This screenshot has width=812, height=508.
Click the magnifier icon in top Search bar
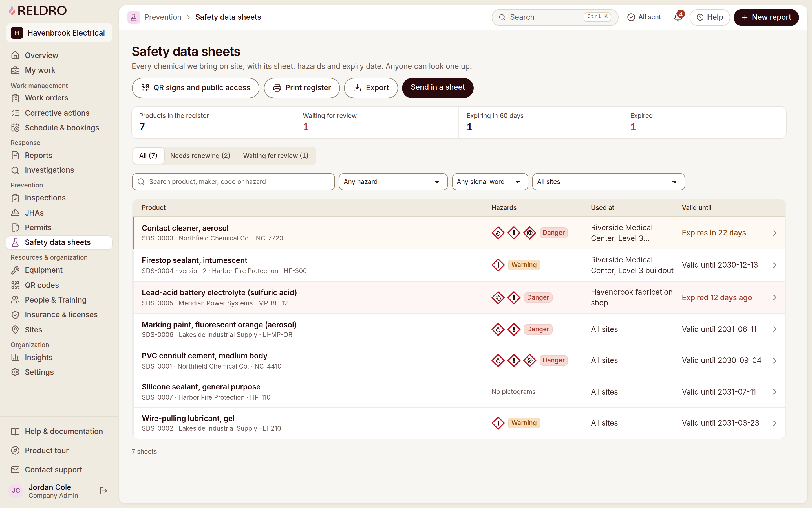tap(502, 17)
